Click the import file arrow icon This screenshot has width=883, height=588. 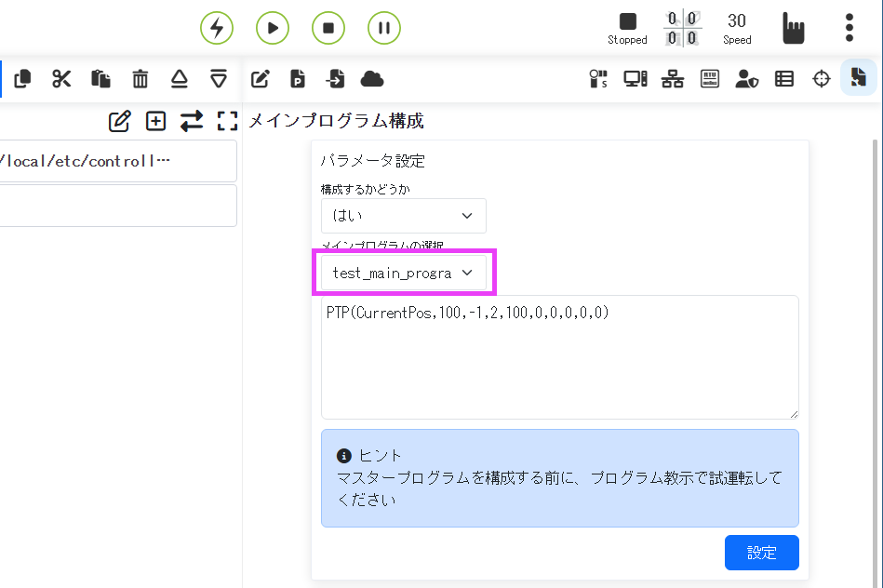point(335,79)
